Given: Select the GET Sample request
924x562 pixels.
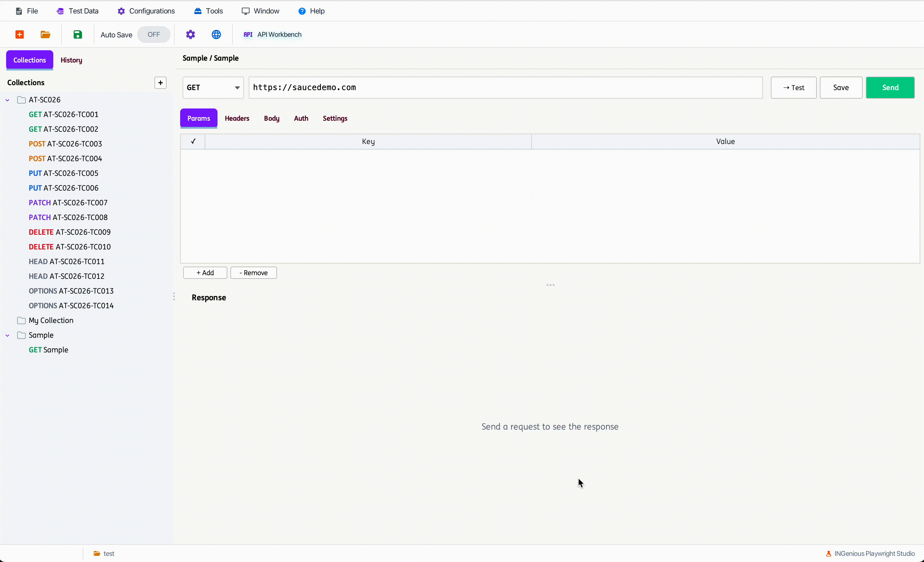Looking at the screenshot, I should 48,350.
